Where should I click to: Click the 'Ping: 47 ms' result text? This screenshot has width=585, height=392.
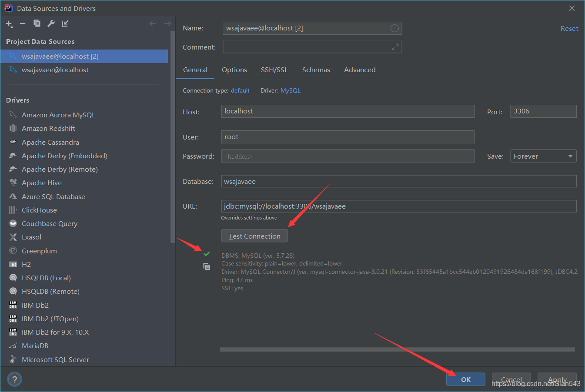pyautogui.click(x=237, y=280)
